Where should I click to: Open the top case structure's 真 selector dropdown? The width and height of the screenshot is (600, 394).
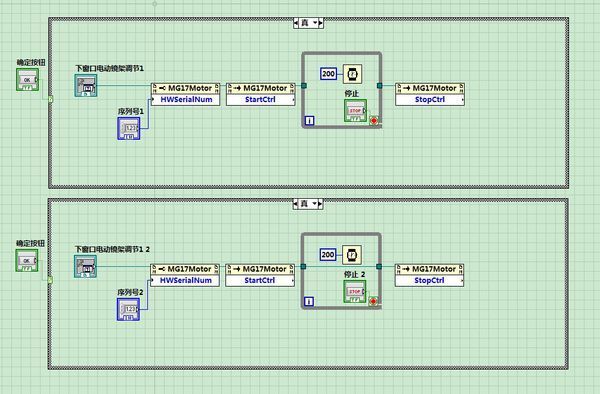point(308,23)
